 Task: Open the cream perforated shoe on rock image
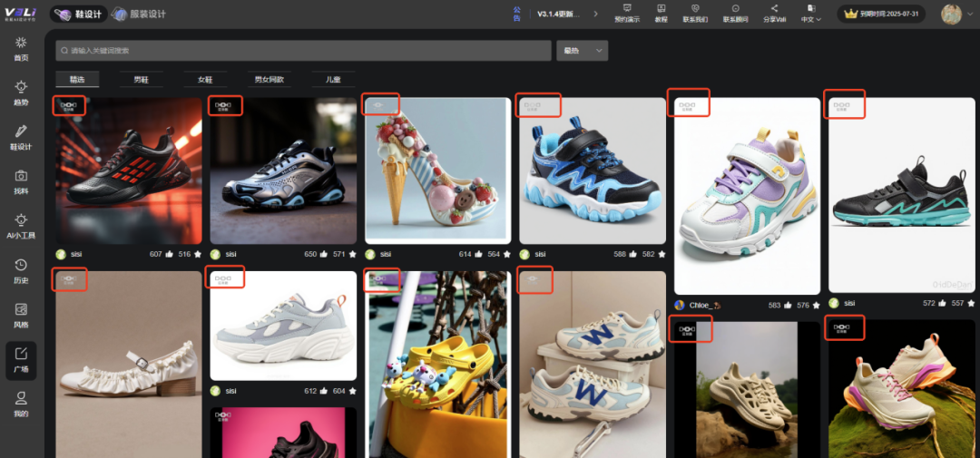tap(747, 389)
